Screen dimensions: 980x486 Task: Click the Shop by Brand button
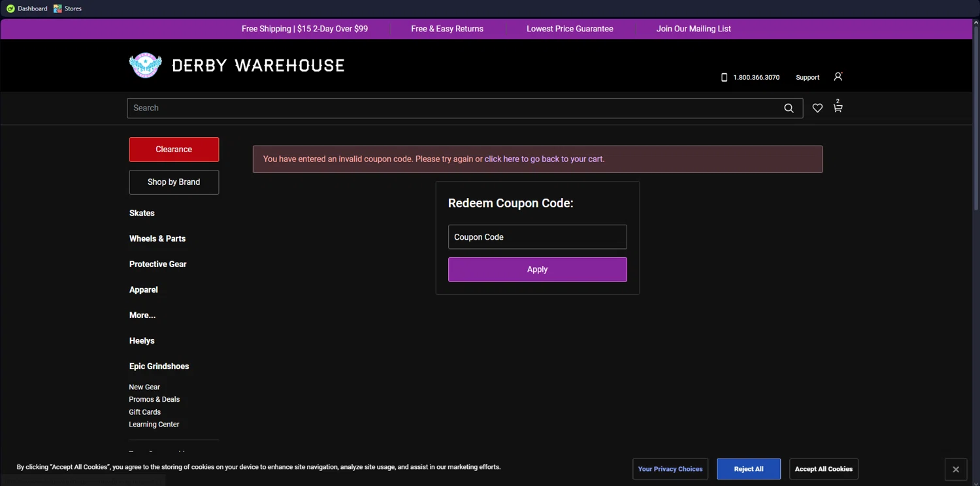pyautogui.click(x=174, y=182)
